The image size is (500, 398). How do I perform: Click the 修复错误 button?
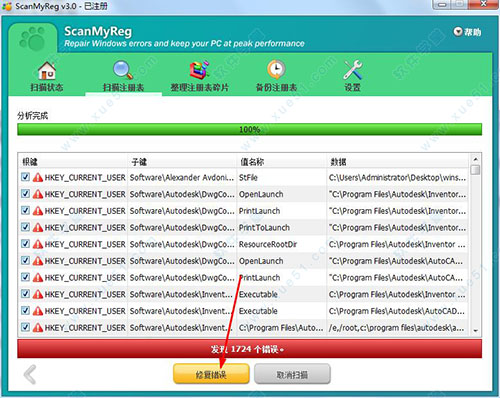211,374
